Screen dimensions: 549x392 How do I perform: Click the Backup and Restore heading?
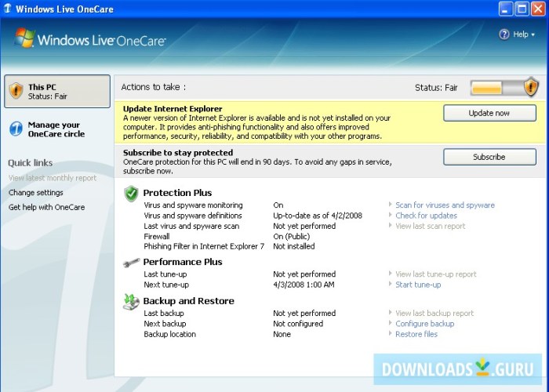click(188, 301)
